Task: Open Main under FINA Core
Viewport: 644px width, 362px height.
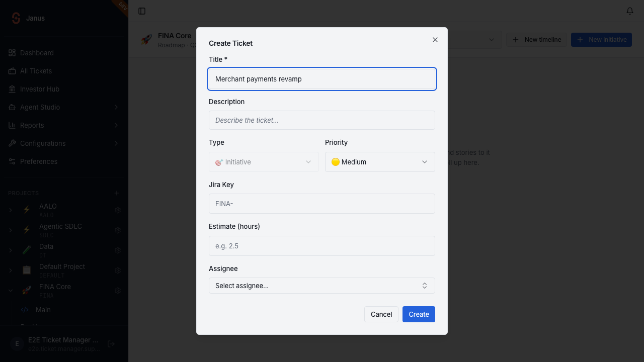Action: tap(43, 310)
